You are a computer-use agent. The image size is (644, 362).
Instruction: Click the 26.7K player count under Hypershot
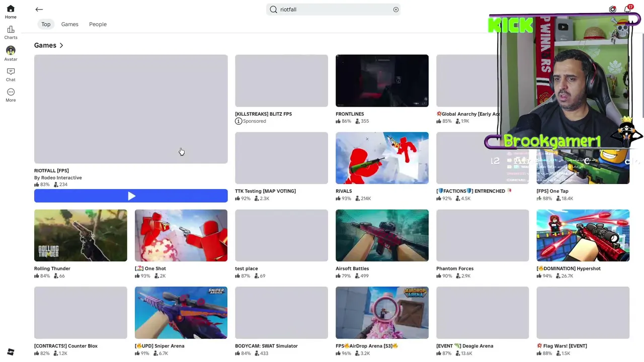(568, 276)
